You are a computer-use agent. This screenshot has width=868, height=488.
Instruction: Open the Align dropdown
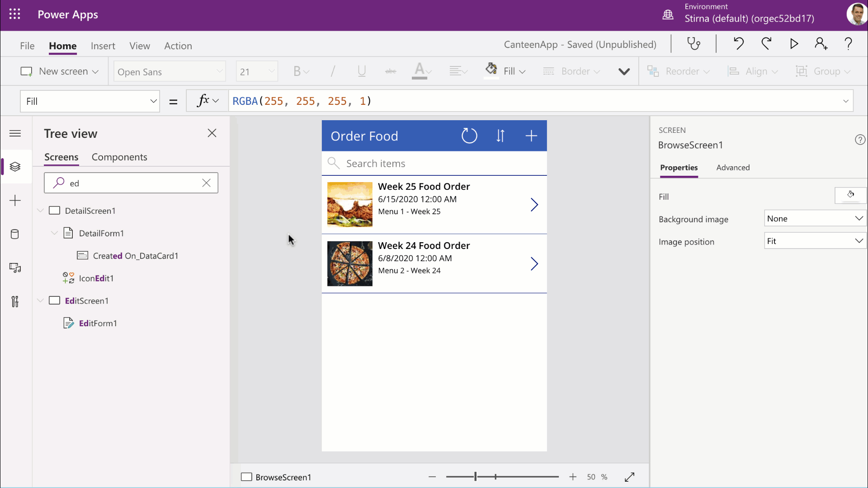click(x=753, y=71)
